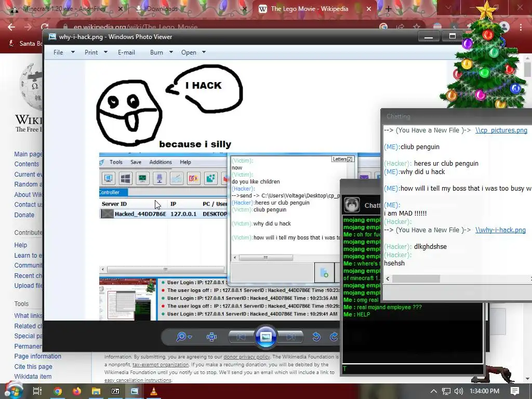The image size is (532, 399).
Task: Open the notification center on the taskbar
Action: tap(515, 391)
